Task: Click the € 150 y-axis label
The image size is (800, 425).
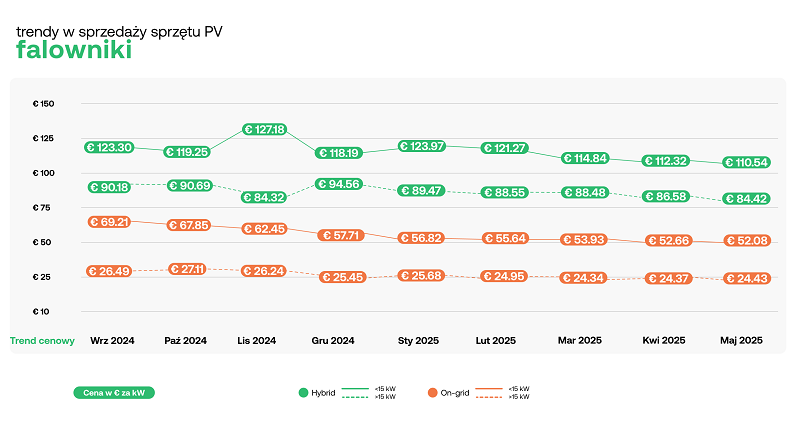Action: coord(43,104)
